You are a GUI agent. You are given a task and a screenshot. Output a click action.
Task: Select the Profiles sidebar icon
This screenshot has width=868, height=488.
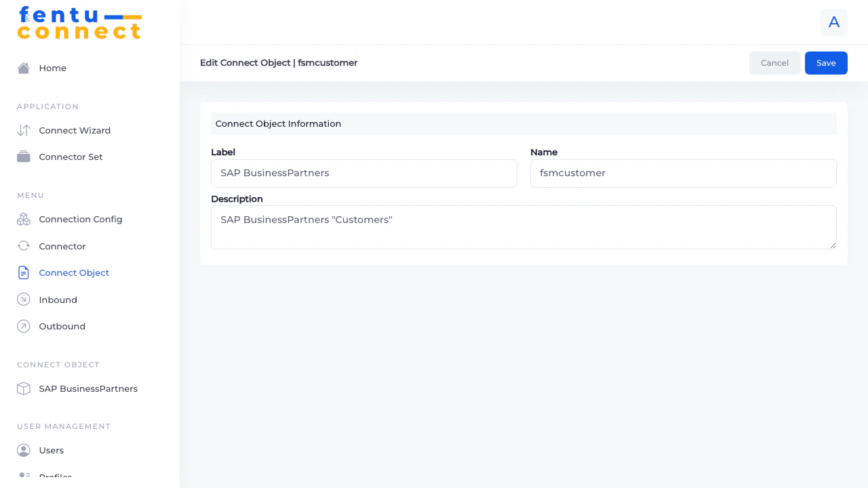(x=23, y=476)
